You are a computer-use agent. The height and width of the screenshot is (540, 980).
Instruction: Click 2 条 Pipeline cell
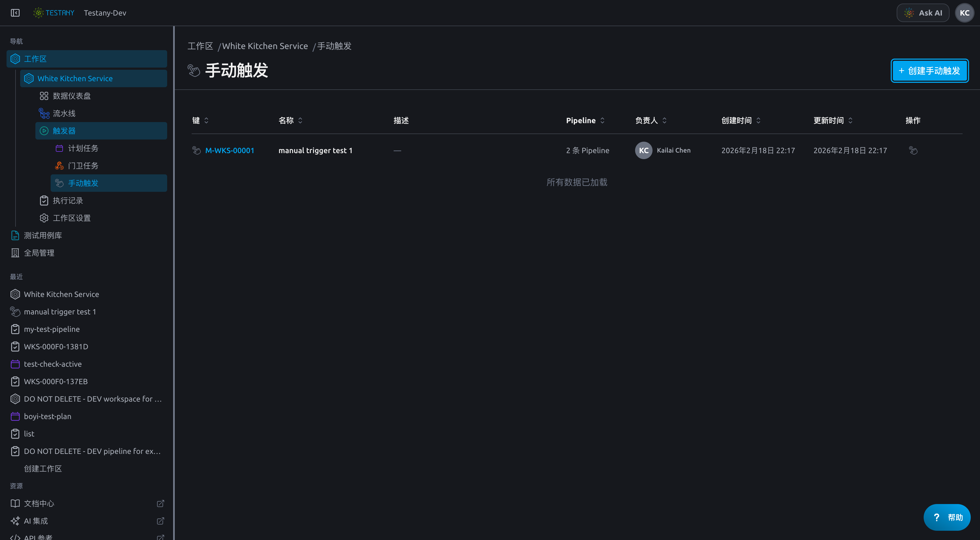click(x=587, y=150)
